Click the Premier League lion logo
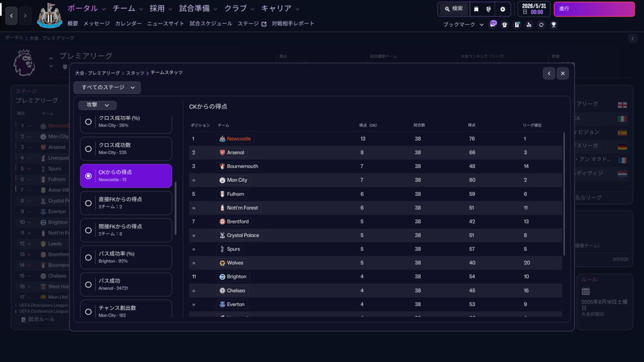 coord(24,62)
